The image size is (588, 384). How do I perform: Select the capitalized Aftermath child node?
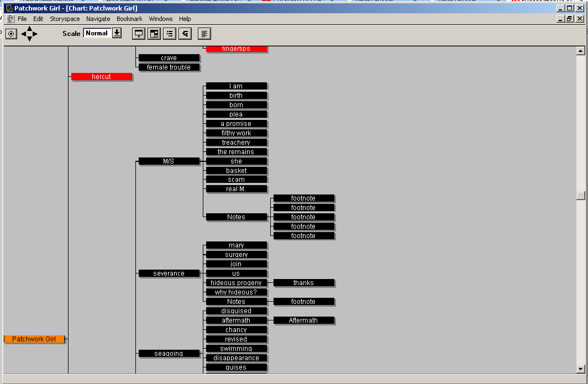click(x=304, y=320)
